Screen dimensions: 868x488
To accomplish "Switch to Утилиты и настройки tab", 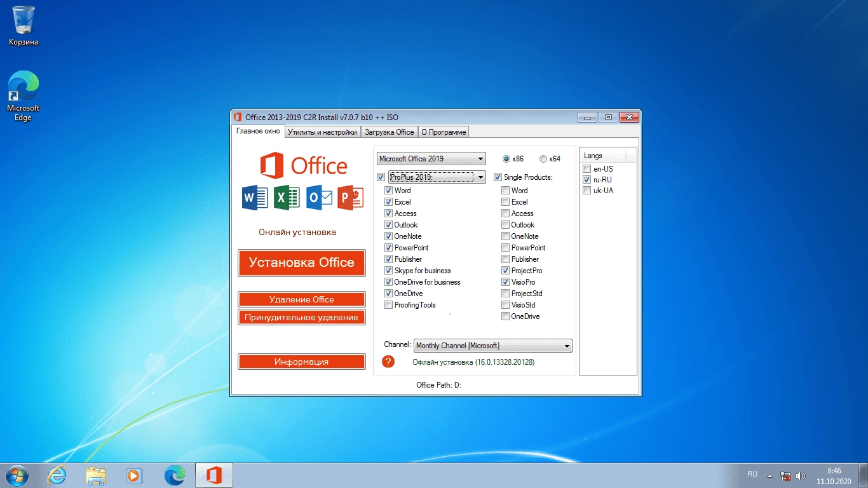I will pyautogui.click(x=322, y=132).
